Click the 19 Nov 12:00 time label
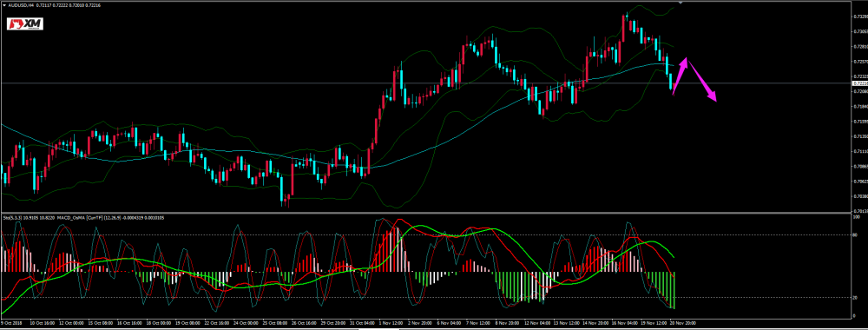 click(x=654, y=323)
